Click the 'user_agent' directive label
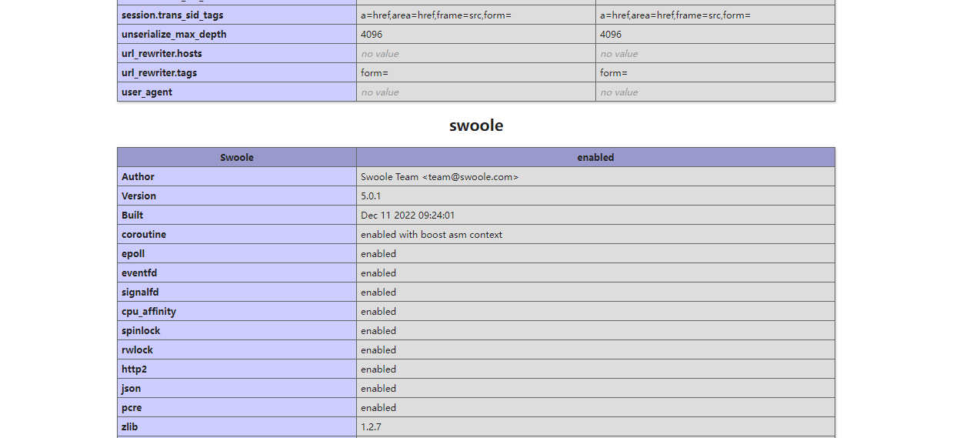 [x=147, y=92]
